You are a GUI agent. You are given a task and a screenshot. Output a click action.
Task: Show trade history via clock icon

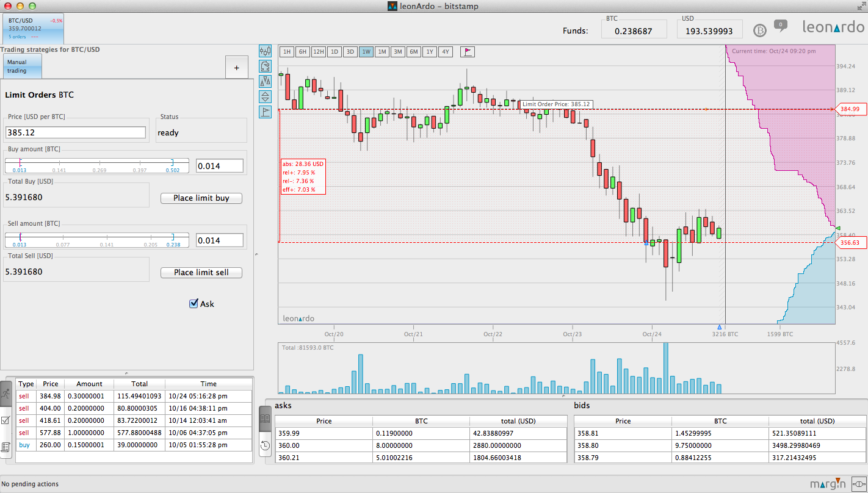tap(265, 446)
